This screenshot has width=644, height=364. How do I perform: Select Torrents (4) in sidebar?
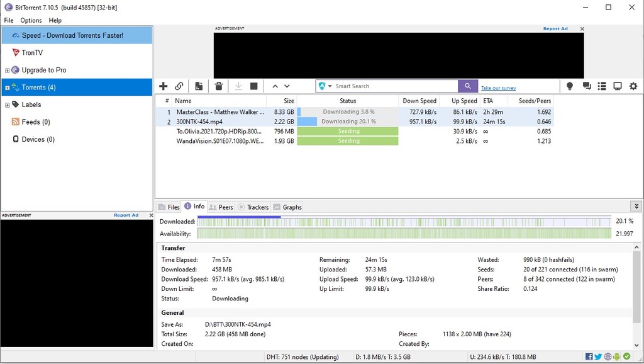[77, 87]
